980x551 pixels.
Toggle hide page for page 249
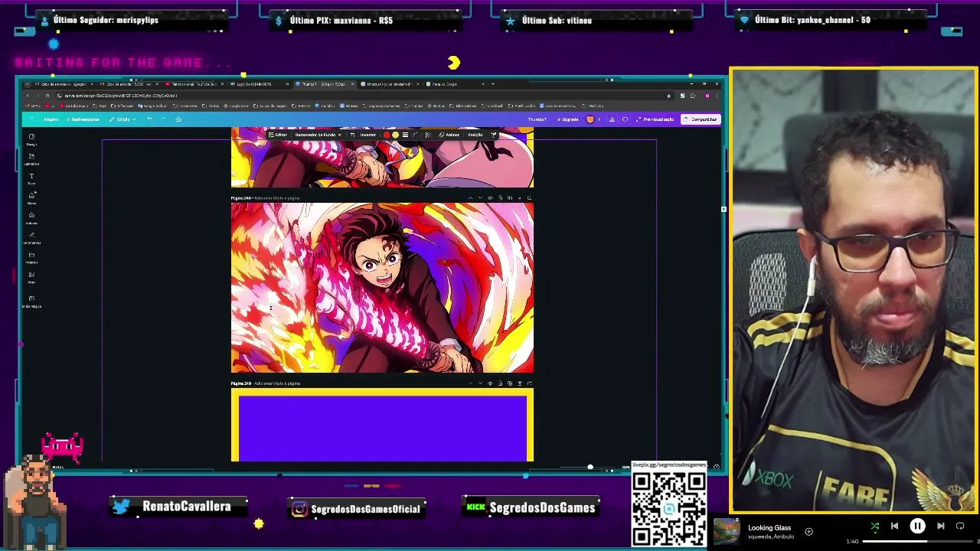click(x=490, y=383)
